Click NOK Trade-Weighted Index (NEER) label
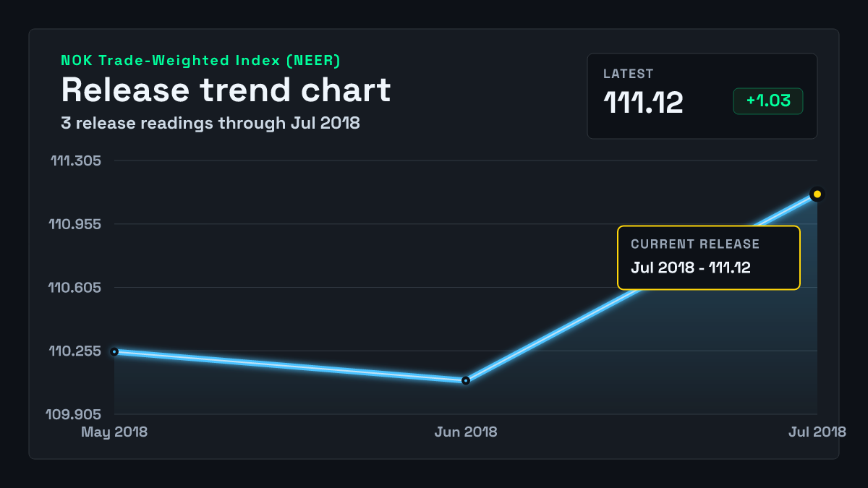Viewport: 868px width, 488px height. coord(200,61)
